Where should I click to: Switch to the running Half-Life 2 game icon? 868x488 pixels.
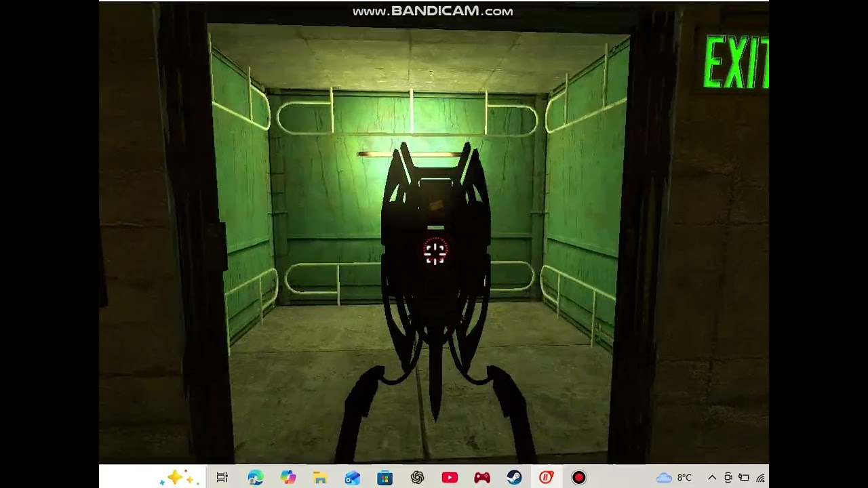(547, 478)
